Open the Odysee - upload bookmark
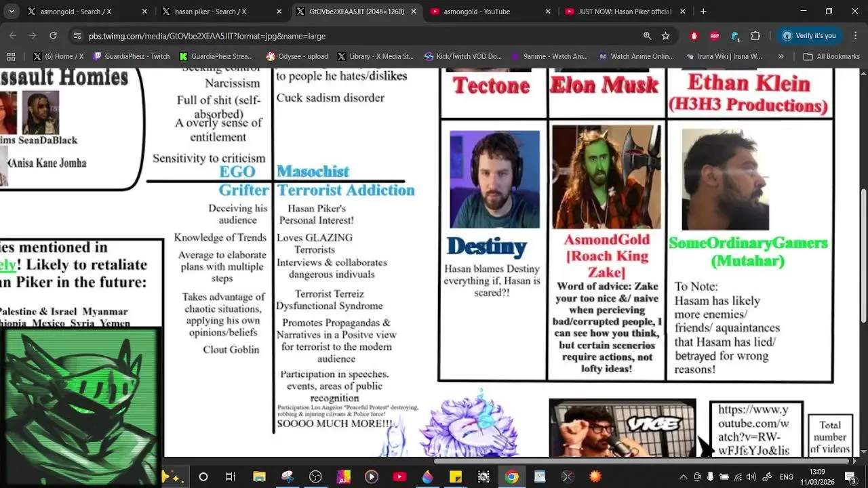Image resolution: width=868 pixels, height=488 pixels. [x=298, y=56]
